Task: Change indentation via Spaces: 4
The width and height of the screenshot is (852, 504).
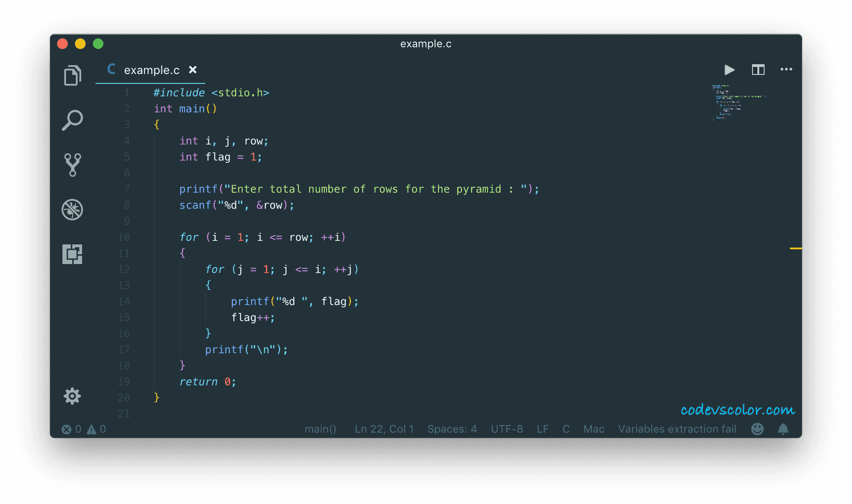Action: pyautogui.click(x=452, y=429)
